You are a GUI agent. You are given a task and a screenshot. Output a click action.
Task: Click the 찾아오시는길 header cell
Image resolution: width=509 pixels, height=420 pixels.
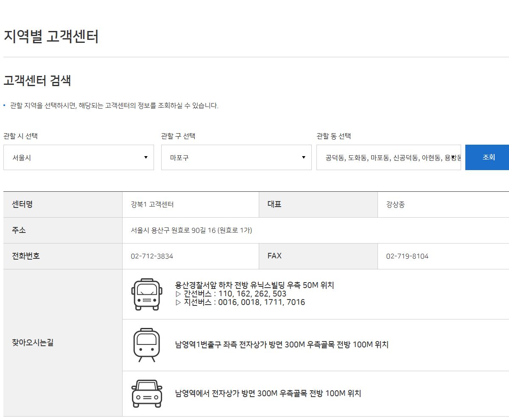pos(63,343)
